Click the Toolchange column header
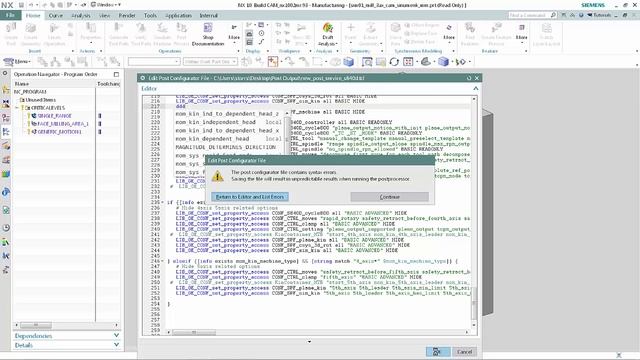640x360 pixels. tap(108, 84)
